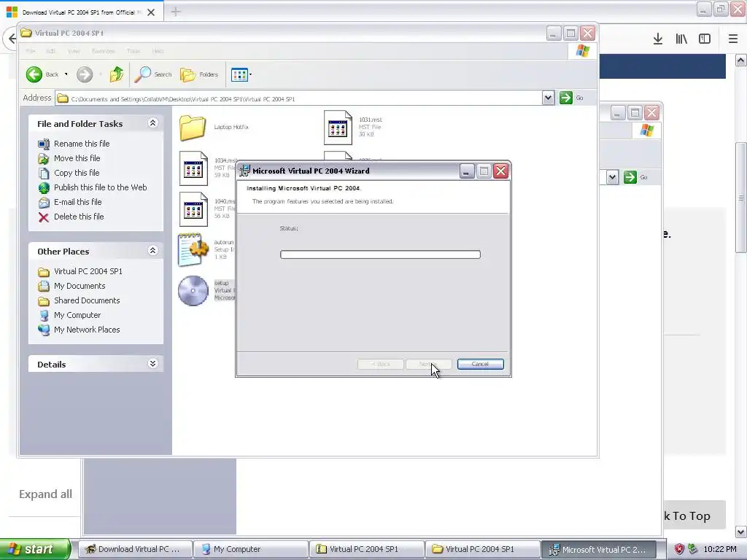Open Virtual PC 2004 SP1 under Other Places

tap(88, 271)
